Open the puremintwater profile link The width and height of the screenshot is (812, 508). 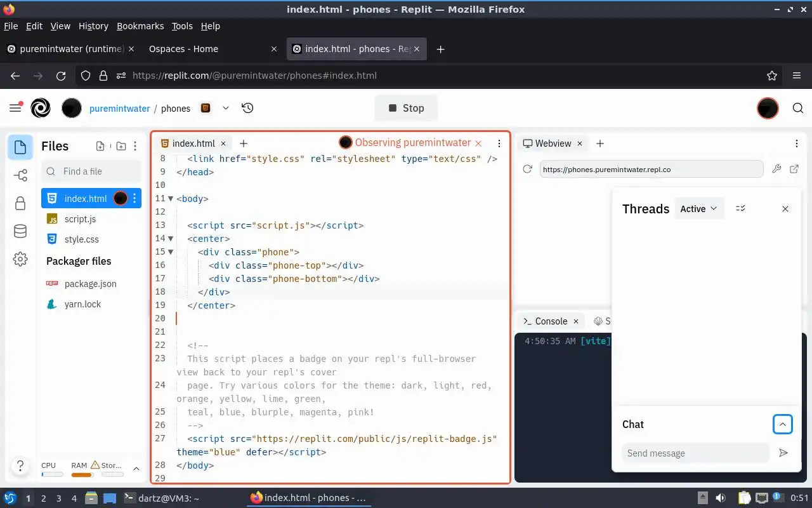point(120,109)
